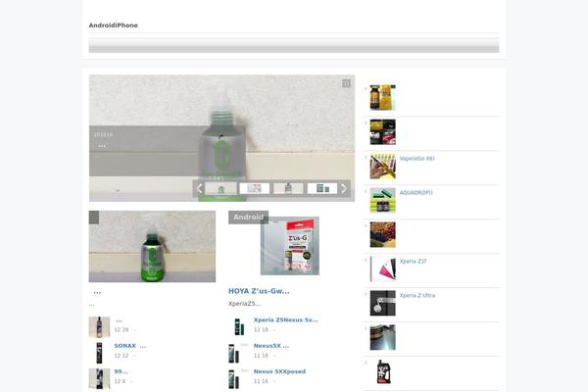Select the third slideshow thumbnail
This screenshot has height=392, width=588.
(x=288, y=188)
